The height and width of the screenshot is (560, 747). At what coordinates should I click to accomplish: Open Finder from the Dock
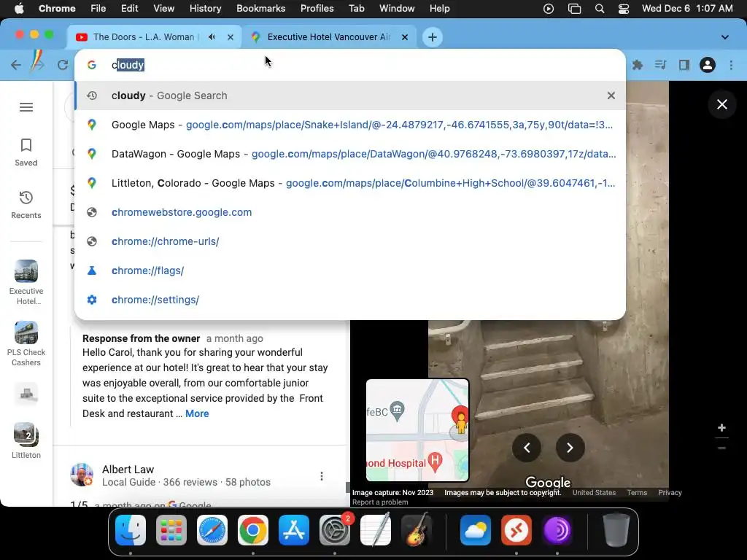tap(131, 530)
